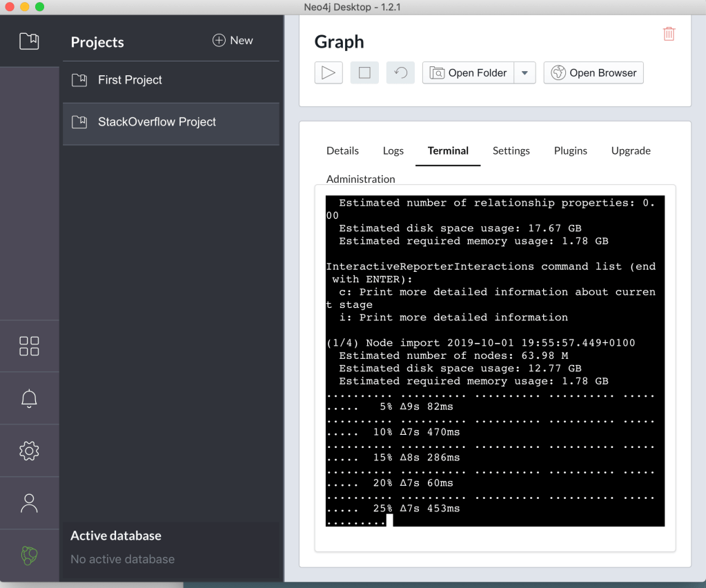Screen dimensions: 706x588
Task: Start the Graph database with play button
Action: tap(329, 72)
